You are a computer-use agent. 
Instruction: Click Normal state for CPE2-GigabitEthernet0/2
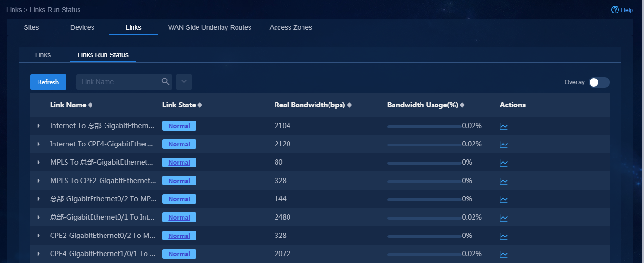(x=179, y=236)
